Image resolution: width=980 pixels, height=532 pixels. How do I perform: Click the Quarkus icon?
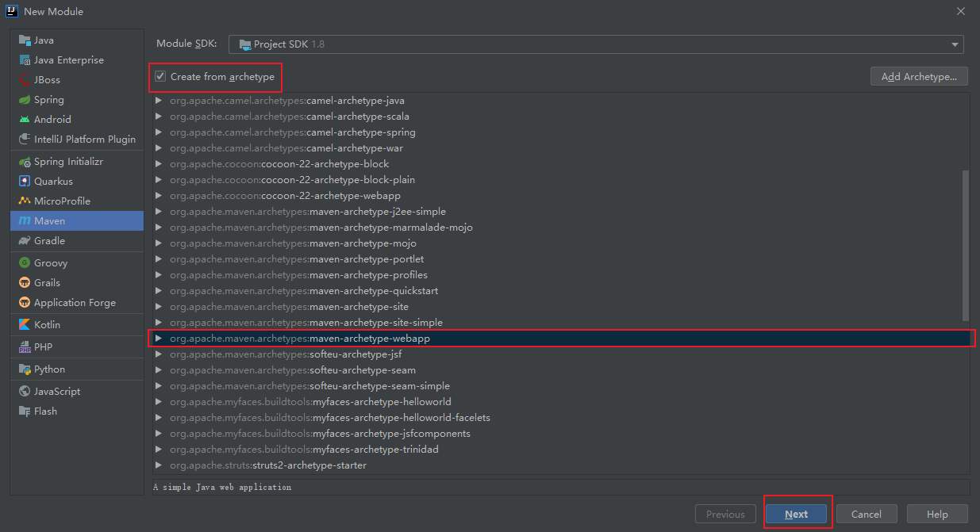click(25, 181)
